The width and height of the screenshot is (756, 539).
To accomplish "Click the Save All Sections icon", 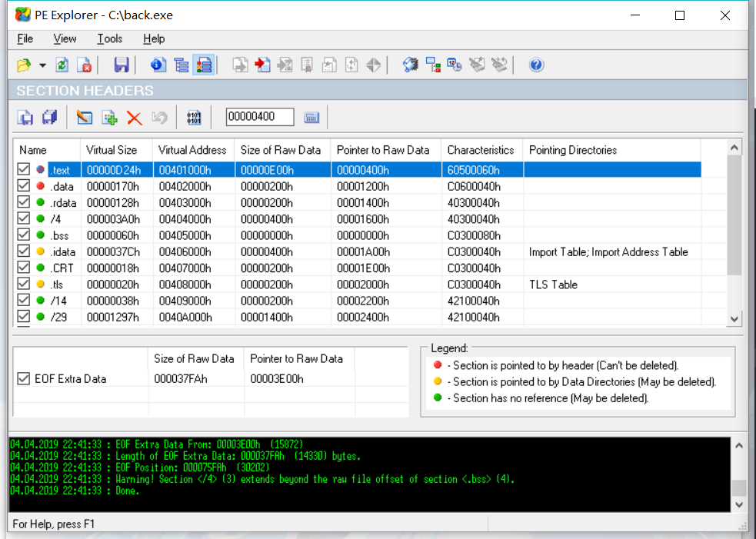I will click(x=50, y=118).
